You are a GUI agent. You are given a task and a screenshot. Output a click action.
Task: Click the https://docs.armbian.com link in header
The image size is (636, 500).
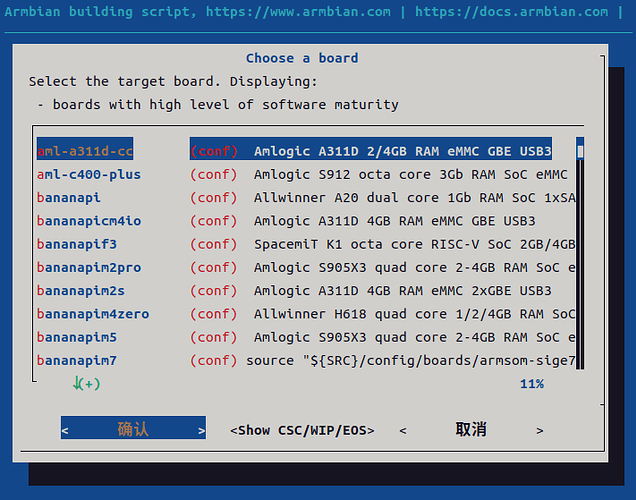511,11
